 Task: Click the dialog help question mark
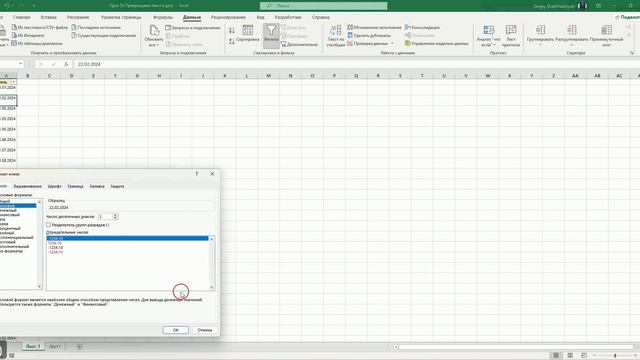197,173
